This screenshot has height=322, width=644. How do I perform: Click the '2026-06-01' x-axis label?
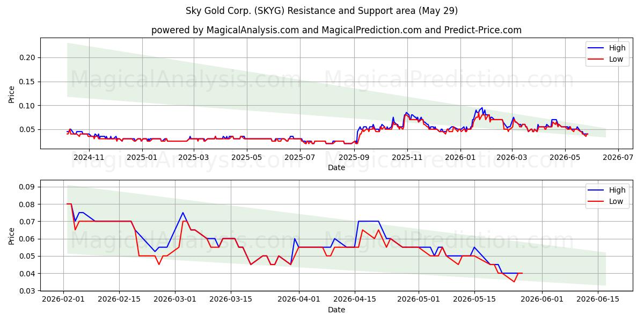coord(541,299)
